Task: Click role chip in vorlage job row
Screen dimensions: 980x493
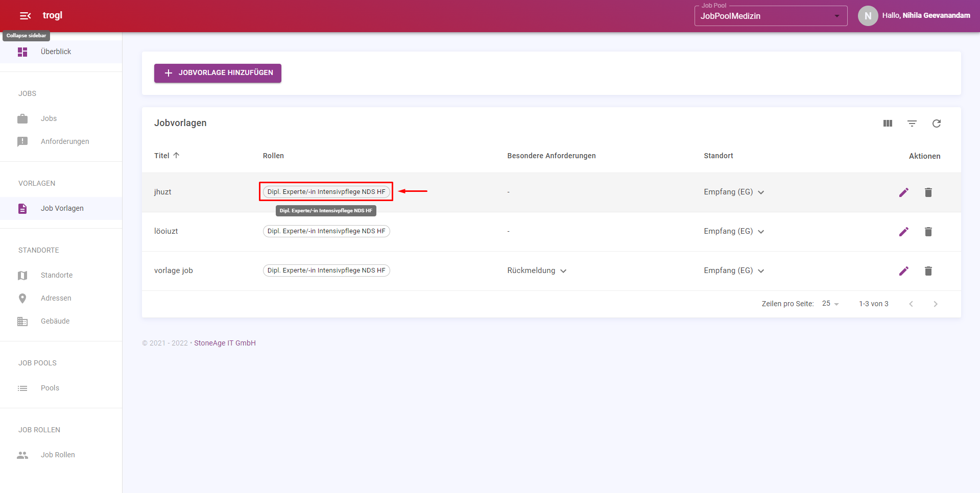Action: click(326, 270)
